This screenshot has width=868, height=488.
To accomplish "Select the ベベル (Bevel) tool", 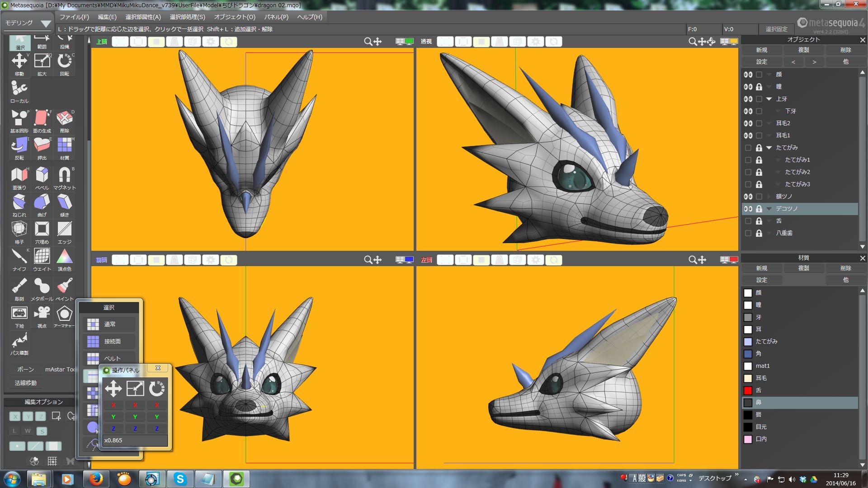I will tap(42, 178).
